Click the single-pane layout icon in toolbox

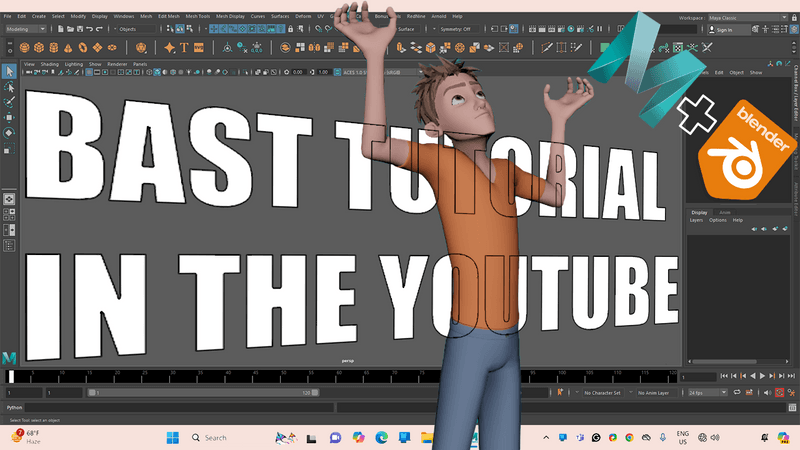click(9, 199)
